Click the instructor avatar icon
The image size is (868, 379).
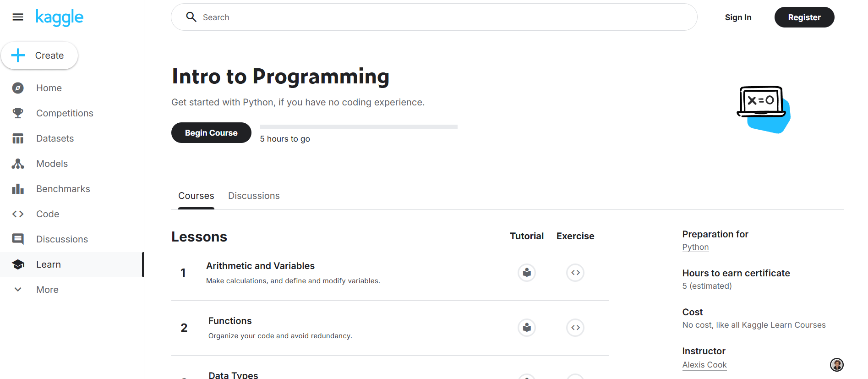pyautogui.click(x=837, y=365)
